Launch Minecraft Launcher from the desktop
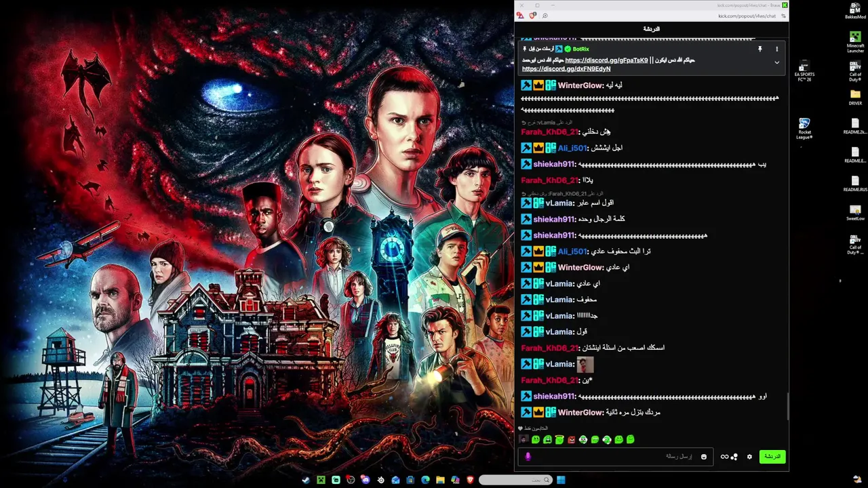The height and width of the screenshot is (488, 868). (x=855, y=41)
